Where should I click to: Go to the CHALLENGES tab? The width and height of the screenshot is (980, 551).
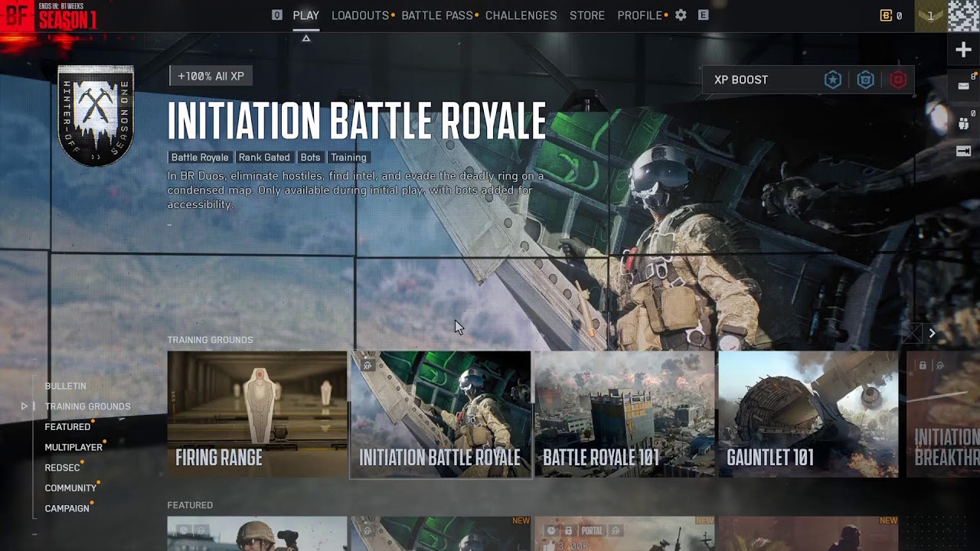521,15
